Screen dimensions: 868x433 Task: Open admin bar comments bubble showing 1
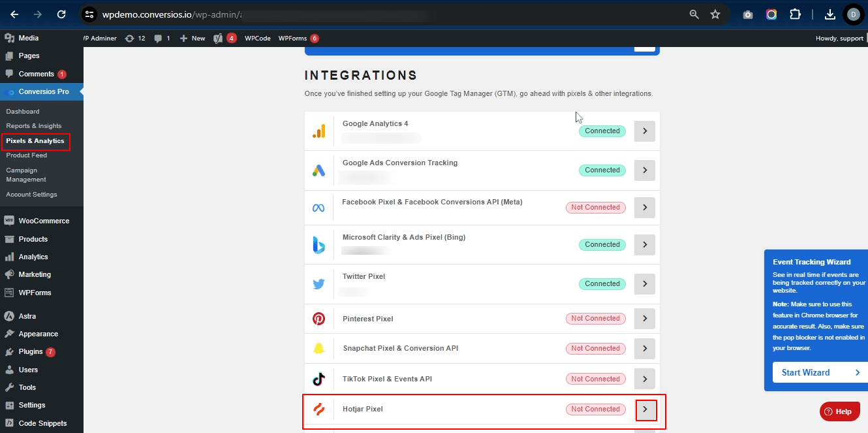pyautogui.click(x=162, y=39)
